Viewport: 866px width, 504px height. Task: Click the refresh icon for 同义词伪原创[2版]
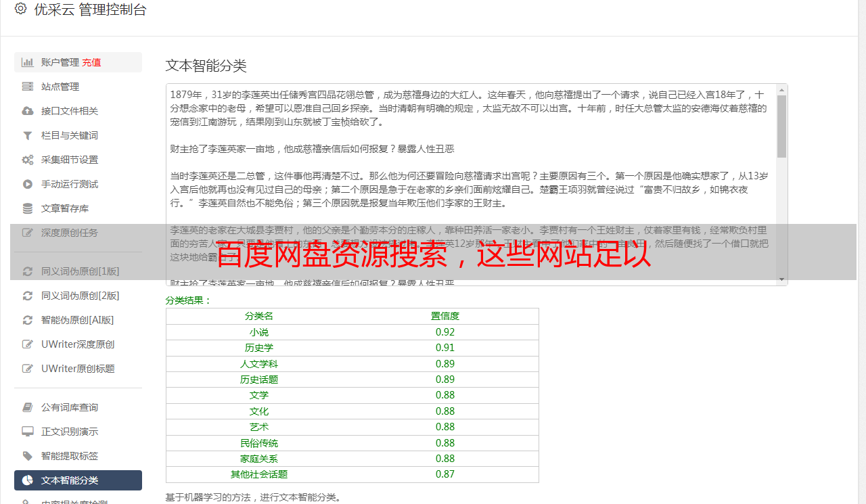[28, 296]
